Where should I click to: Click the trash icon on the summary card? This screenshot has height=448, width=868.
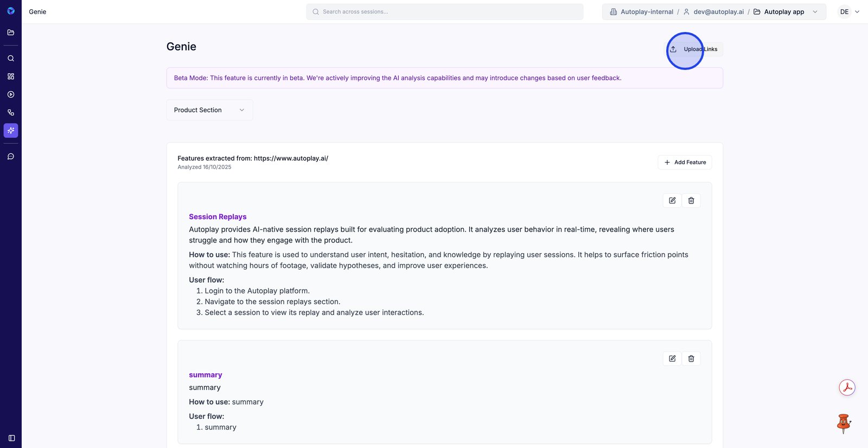click(691, 359)
